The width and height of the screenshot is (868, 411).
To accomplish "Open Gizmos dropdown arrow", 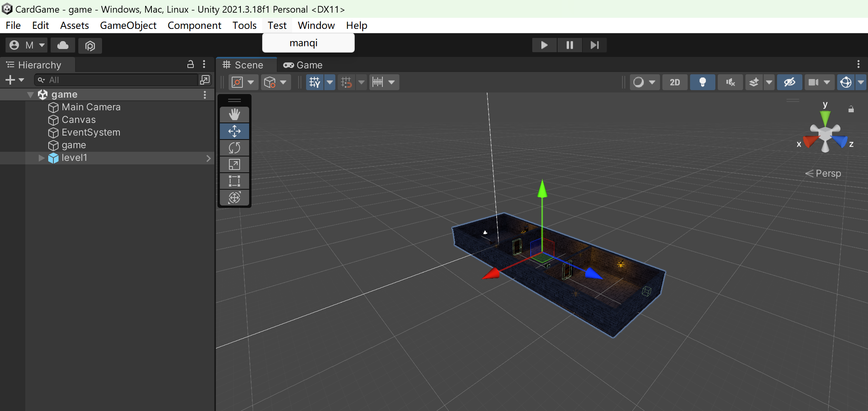I will tap(860, 82).
